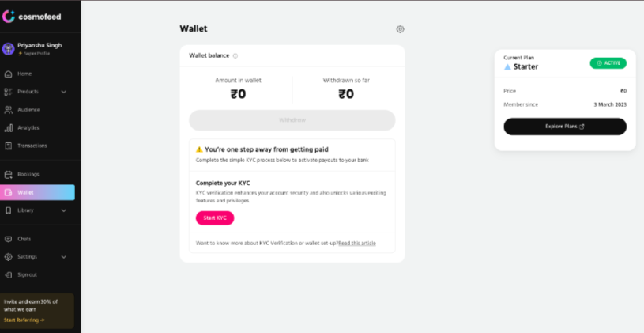Screen dimensions: 644x333
Task: Click the Audience people icon
Action: [x=8, y=110]
